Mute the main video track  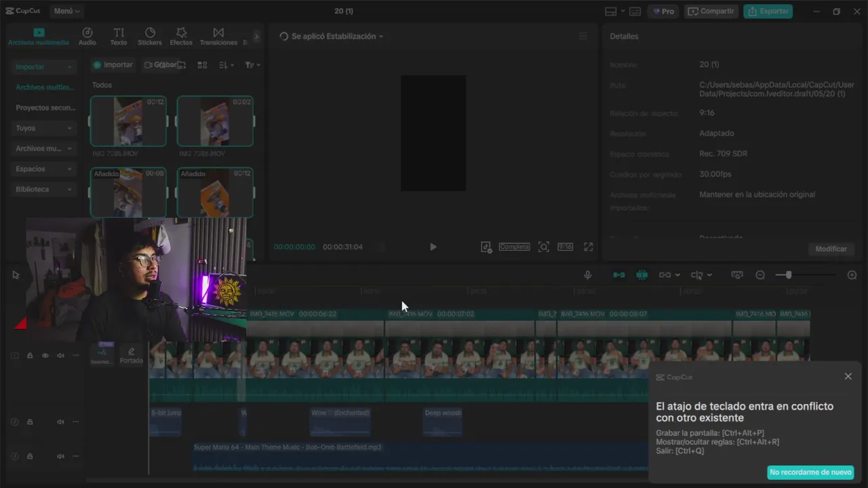[x=60, y=356]
